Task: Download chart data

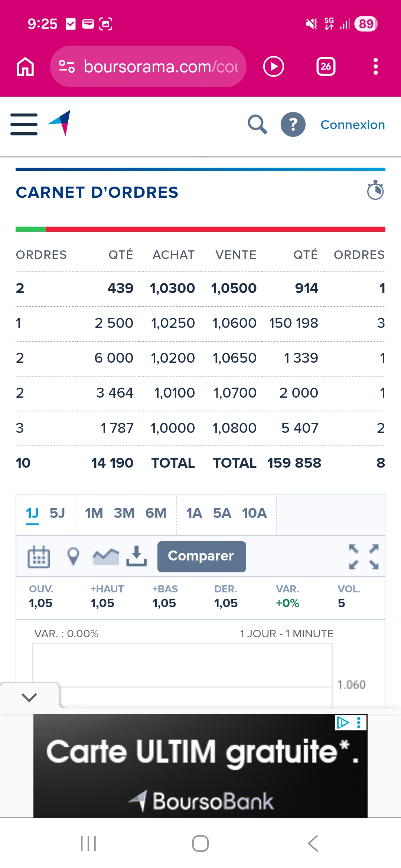Action: [x=136, y=556]
